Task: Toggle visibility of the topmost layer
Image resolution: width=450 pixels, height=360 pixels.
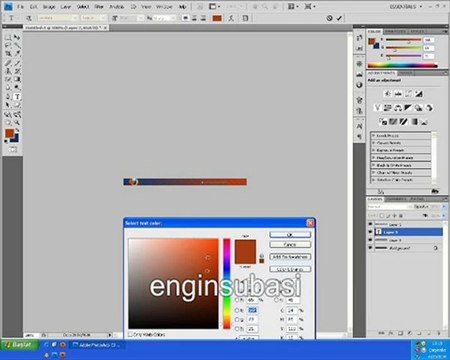Action: (x=370, y=224)
